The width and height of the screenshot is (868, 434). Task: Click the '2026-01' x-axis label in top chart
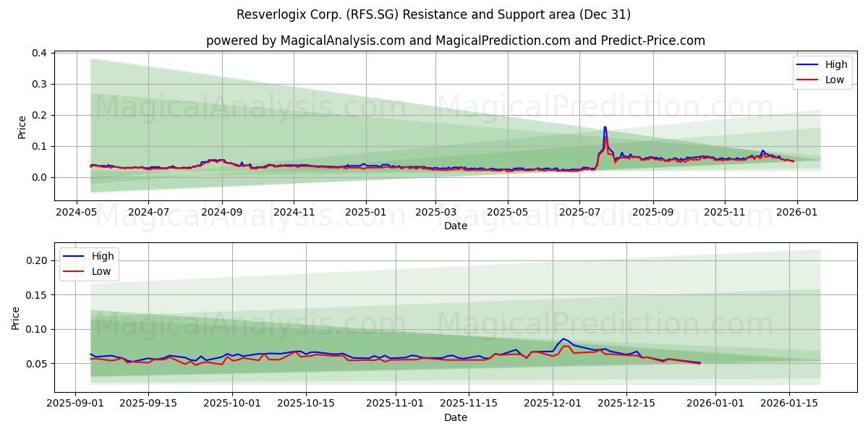point(797,212)
